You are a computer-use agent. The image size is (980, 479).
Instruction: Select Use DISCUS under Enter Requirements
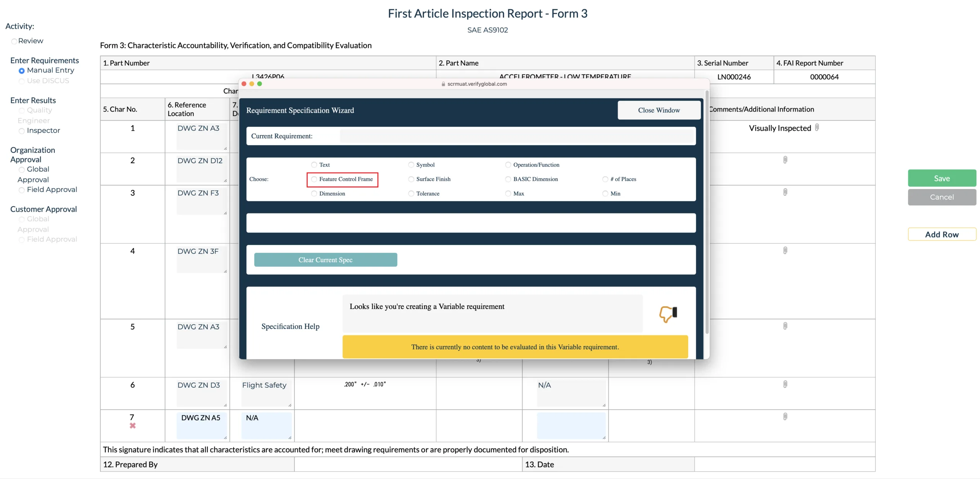pyautogui.click(x=22, y=81)
